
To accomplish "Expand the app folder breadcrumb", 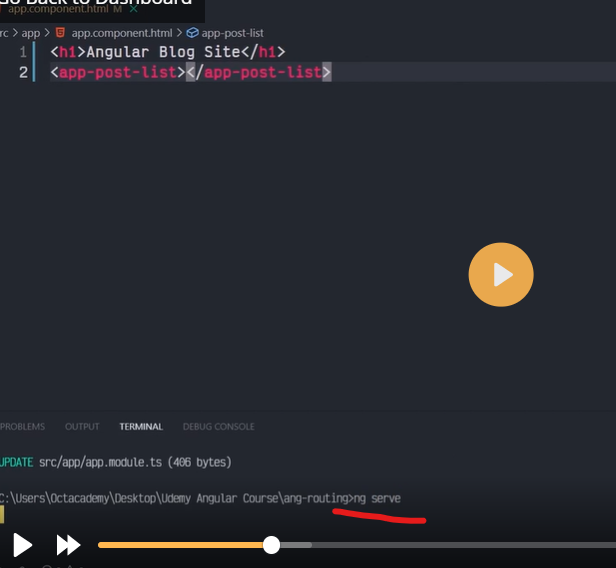I will [31, 32].
